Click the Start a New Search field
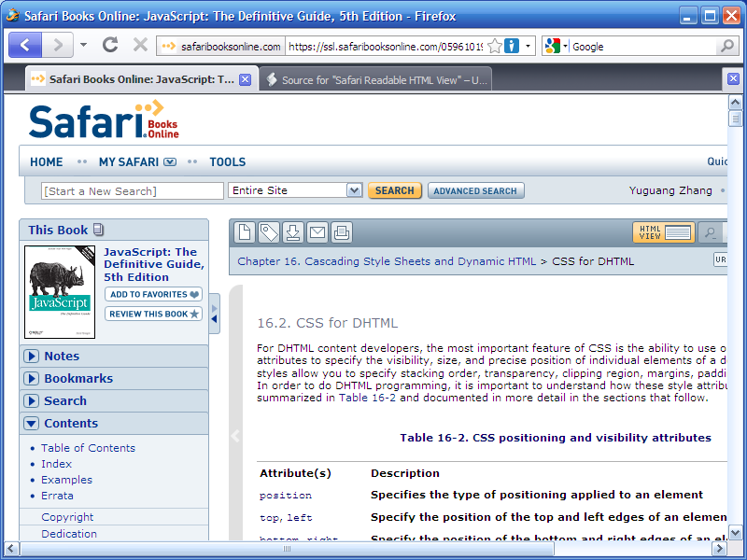This screenshot has height=560, width=747. (132, 191)
